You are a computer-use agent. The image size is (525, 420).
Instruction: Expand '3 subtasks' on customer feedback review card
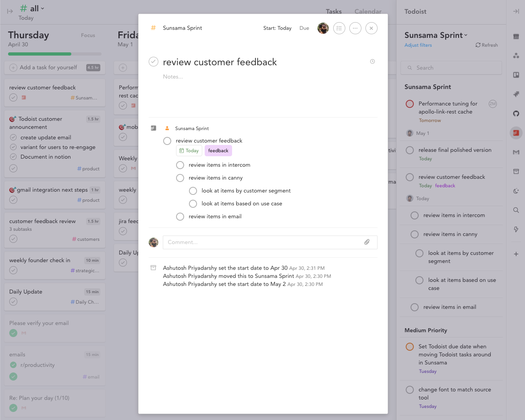coord(21,229)
